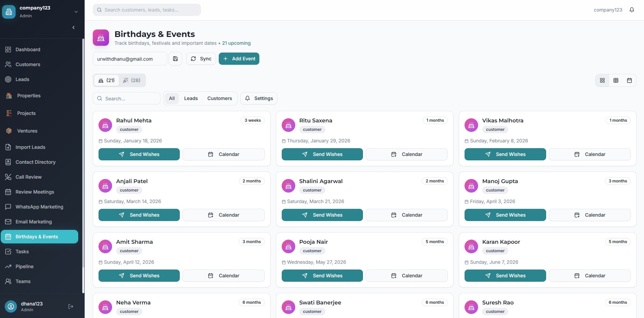Click the Add Event button
Viewport: 644px width, 318px height.
coord(239,58)
